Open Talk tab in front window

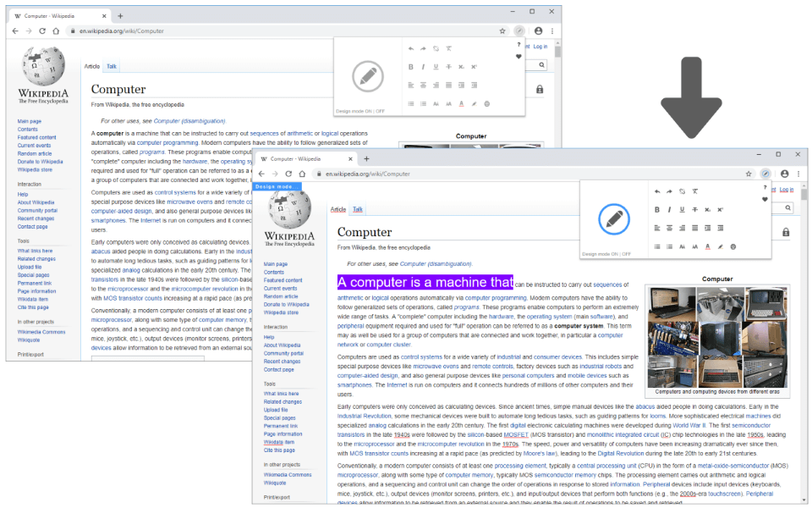tap(357, 209)
